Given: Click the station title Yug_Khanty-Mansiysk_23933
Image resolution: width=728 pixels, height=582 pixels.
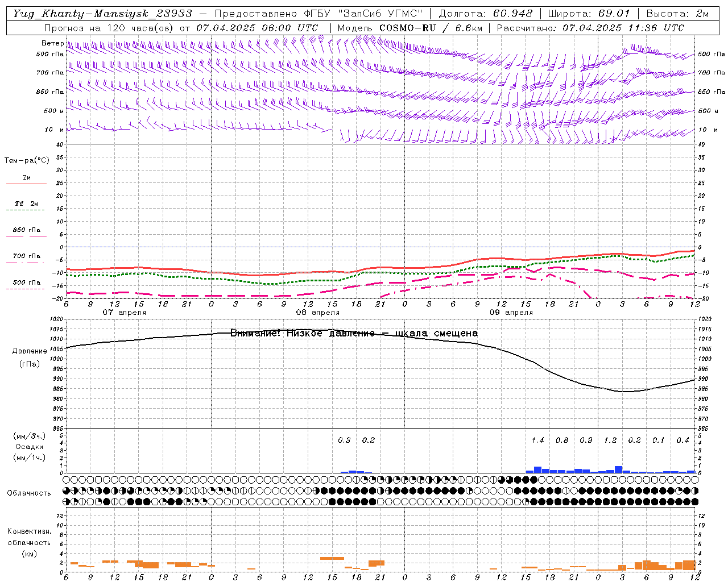Looking at the screenshot, I should pos(102,14).
